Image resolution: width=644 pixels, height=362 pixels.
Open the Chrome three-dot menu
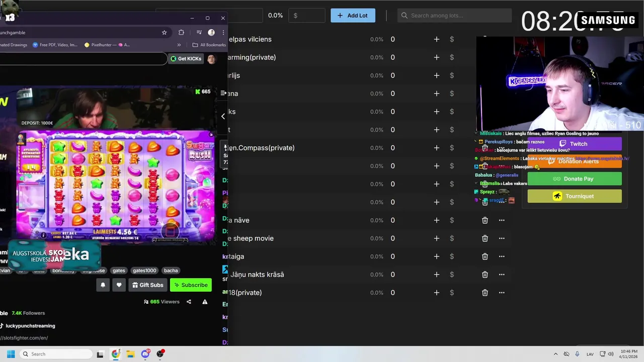coord(223,33)
